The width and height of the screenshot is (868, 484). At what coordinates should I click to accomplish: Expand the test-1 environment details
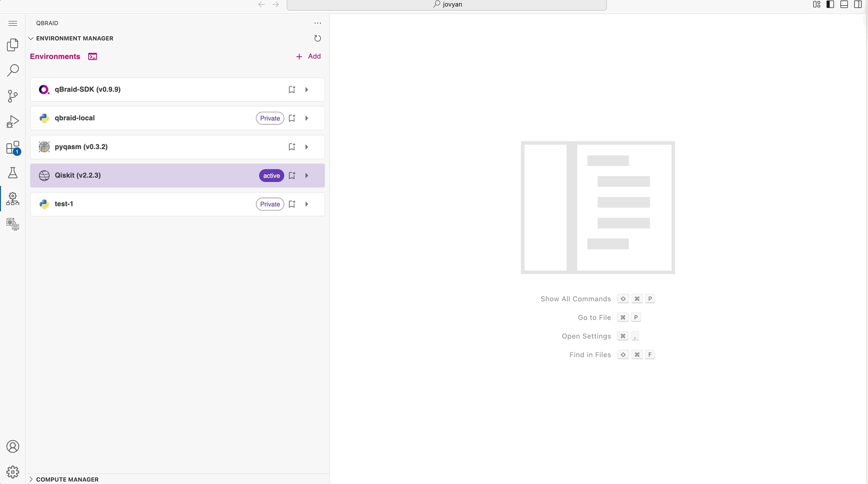[307, 204]
